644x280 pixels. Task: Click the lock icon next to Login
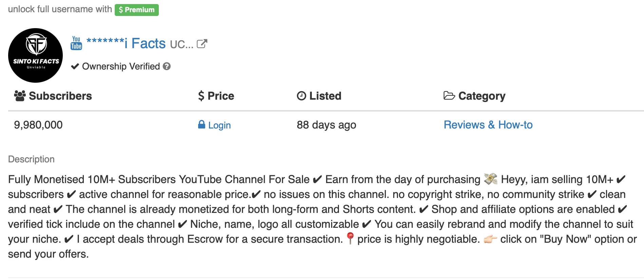(x=202, y=124)
